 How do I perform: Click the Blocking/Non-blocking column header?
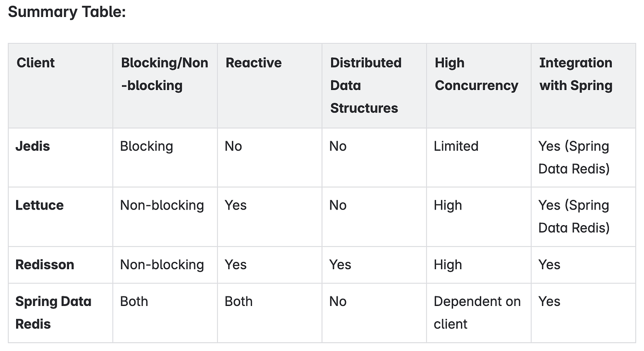(x=164, y=74)
